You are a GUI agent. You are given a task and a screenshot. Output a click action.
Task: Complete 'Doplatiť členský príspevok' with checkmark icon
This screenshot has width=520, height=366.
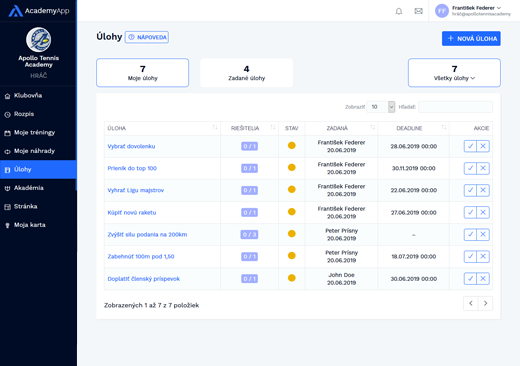coord(470,279)
